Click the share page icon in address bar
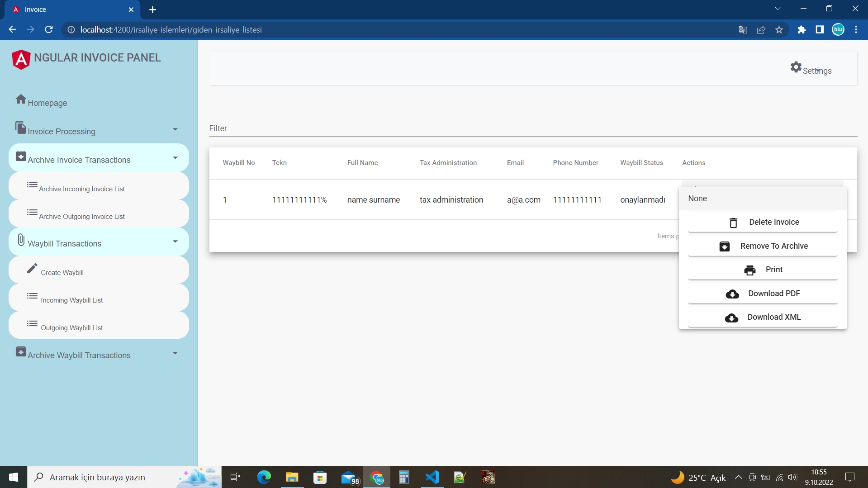The height and width of the screenshot is (488, 868). pyautogui.click(x=761, y=30)
